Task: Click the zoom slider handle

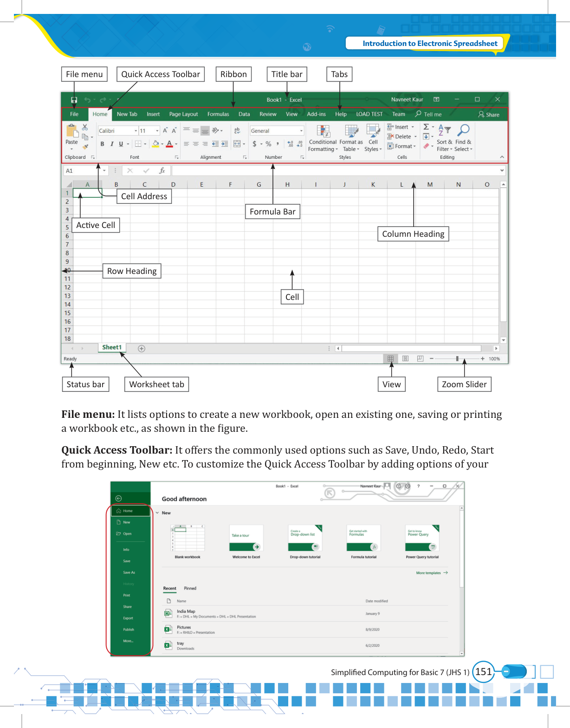Action: (x=457, y=359)
